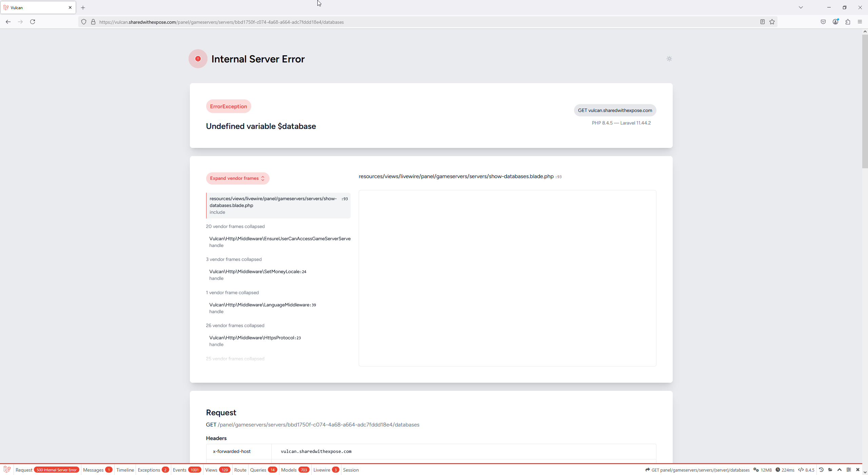This screenshot has width=868, height=475.
Task: Expand vendor frames button
Action: pos(237,178)
